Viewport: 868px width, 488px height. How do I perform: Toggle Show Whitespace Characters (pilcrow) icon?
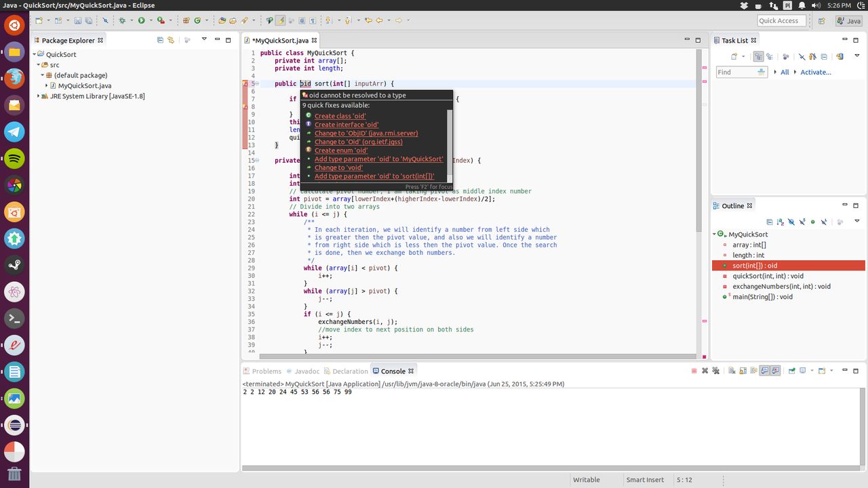pos(313,20)
